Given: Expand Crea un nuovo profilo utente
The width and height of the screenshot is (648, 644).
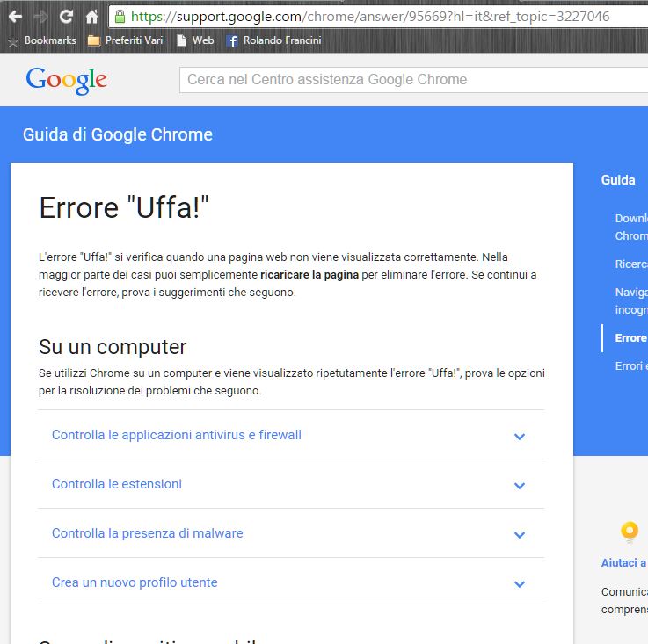Looking at the screenshot, I should pos(291,582).
